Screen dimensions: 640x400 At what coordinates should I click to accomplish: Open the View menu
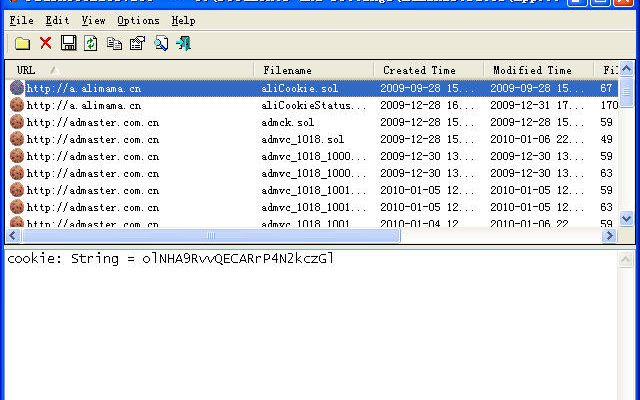(93, 20)
